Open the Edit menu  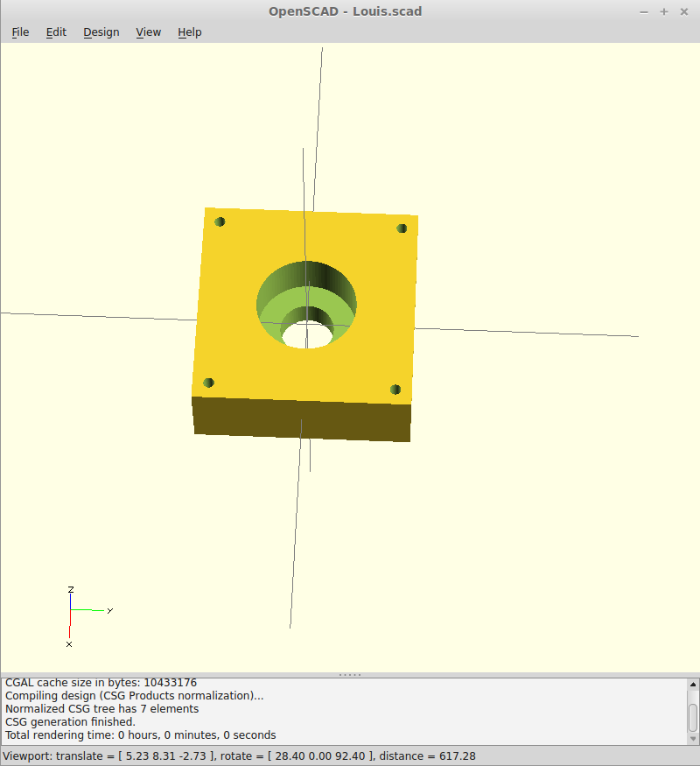pos(56,32)
